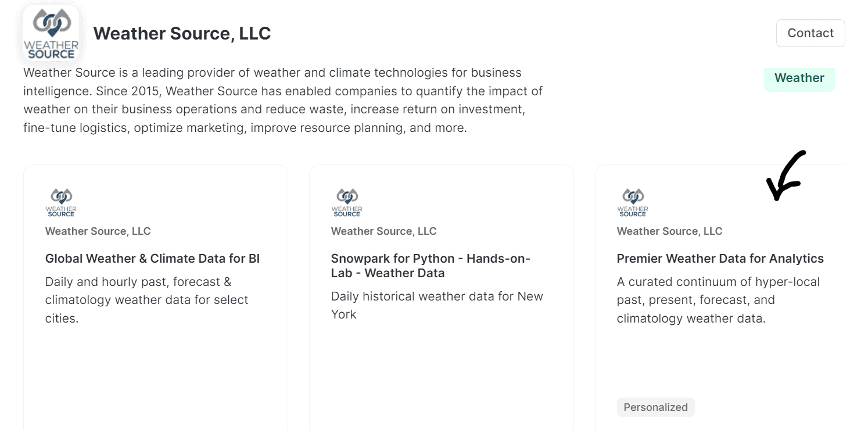The width and height of the screenshot is (868, 433).
Task: Click the provider name on the Premier card
Action: tap(669, 231)
